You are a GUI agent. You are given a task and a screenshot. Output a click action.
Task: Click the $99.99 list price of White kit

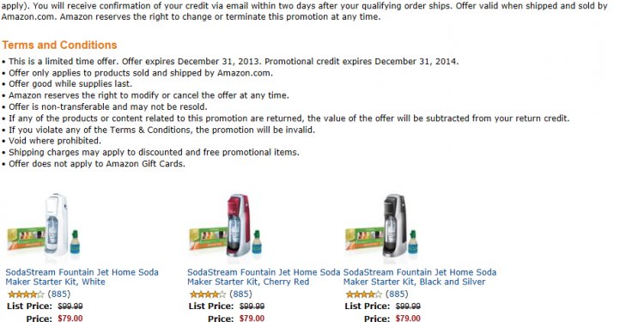[70, 307]
